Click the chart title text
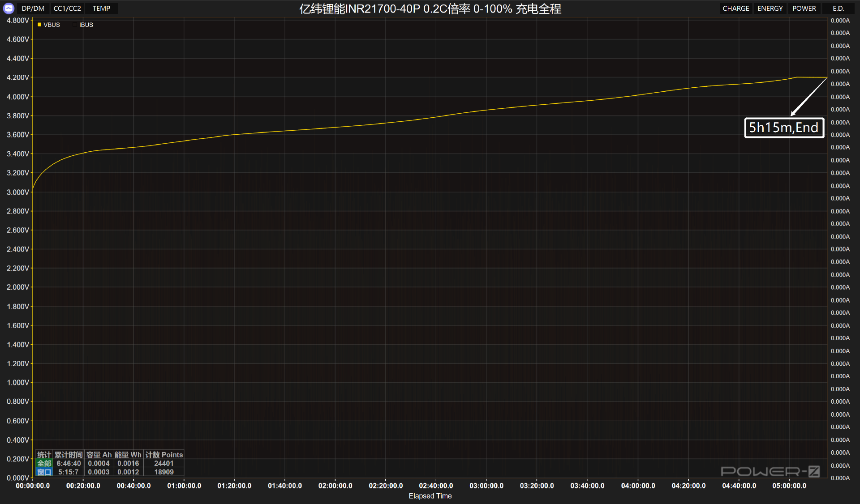This screenshot has width=860, height=504. click(x=430, y=9)
